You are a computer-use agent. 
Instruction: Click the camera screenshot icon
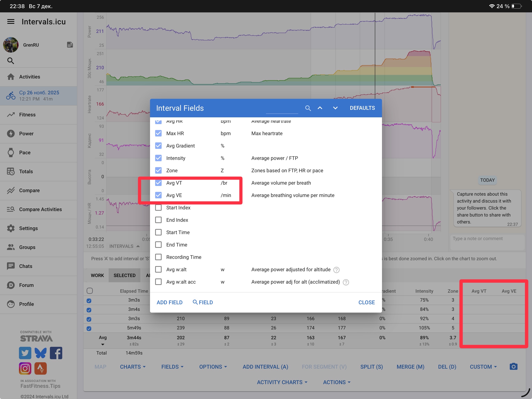tap(513, 367)
